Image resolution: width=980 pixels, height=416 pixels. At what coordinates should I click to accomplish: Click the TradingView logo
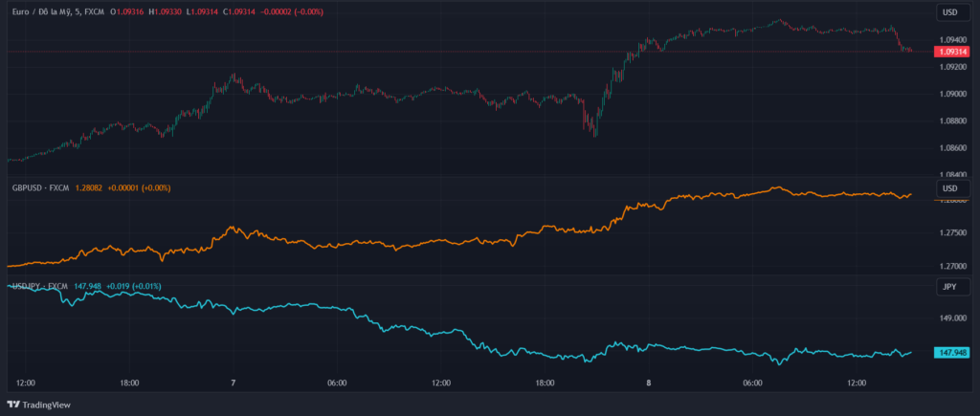(x=40, y=405)
